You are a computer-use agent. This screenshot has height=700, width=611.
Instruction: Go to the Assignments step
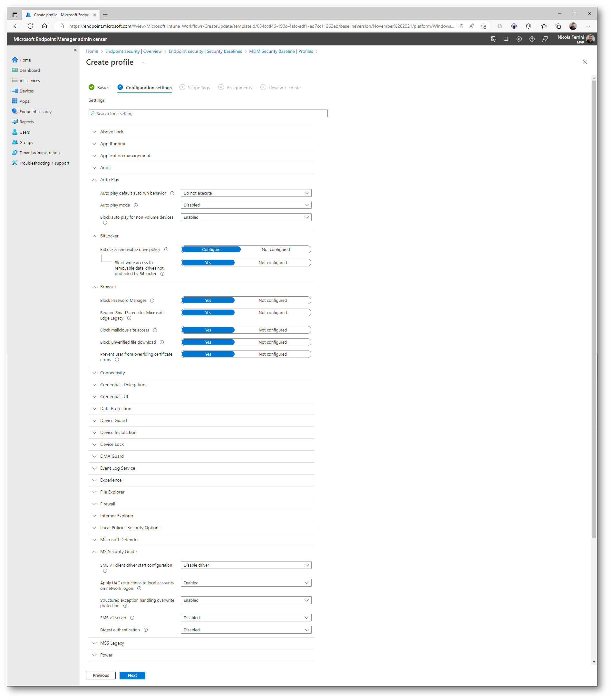[235, 88]
